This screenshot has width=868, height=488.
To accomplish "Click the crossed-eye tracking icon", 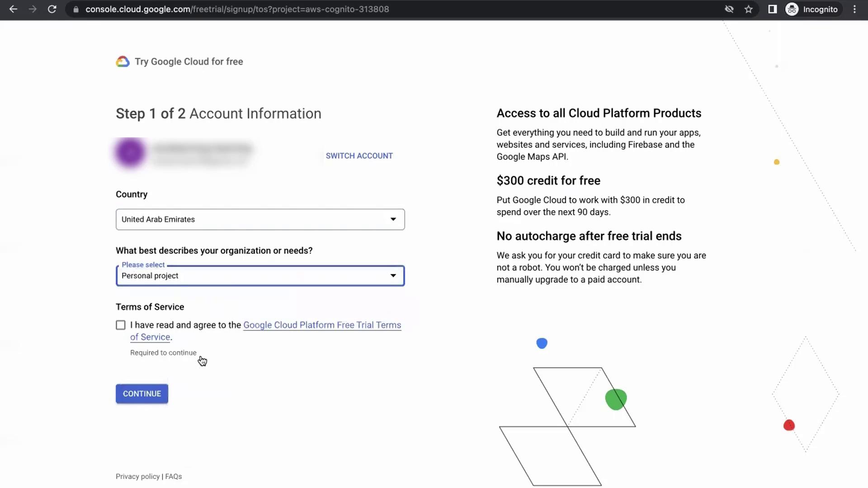I will point(729,9).
